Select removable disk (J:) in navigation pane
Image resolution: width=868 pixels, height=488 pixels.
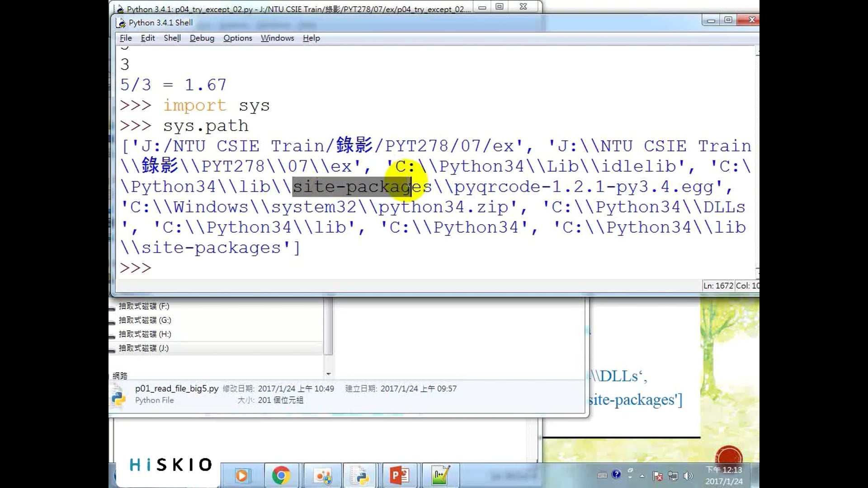(x=143, y=348)
